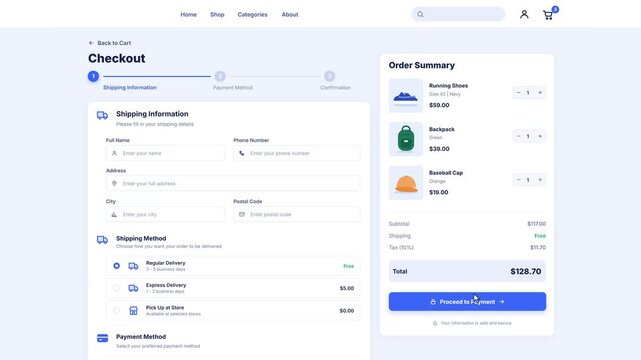The width and height of the screenshot is (641, 360).
Task: Click the truck icon beside Shipping Method heading
Action: [102, 239]
